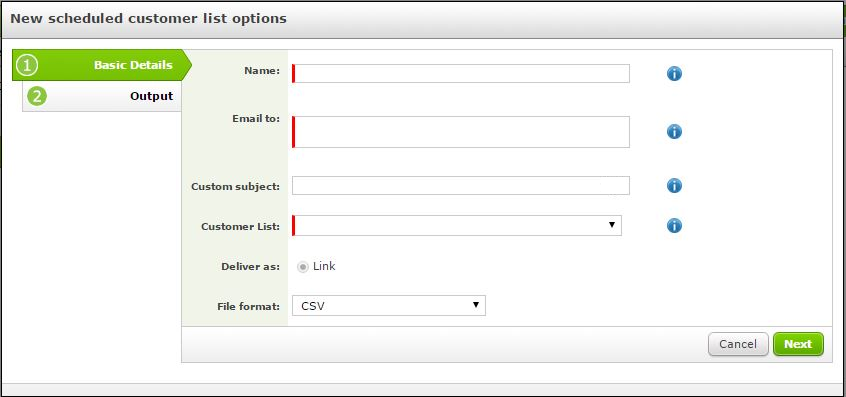
Task: Show info for the Customer List dropdown
Action: 674,225
